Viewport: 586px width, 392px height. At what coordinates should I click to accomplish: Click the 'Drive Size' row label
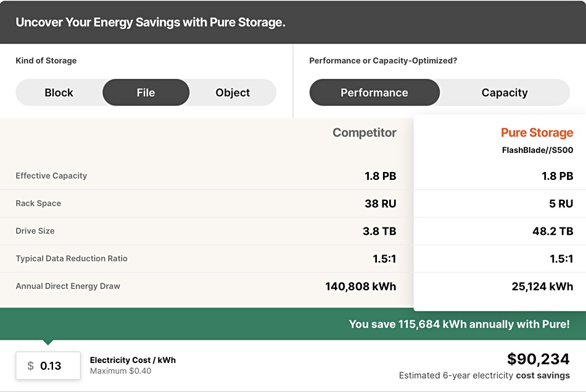[x=35, y=231]
